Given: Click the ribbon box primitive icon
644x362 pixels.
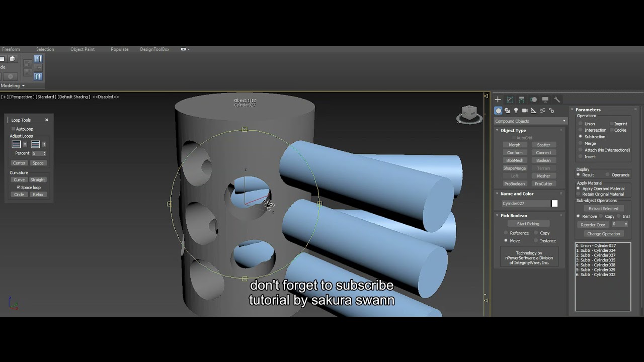Looking at the screenshot, I should click(x=13, y=59).
